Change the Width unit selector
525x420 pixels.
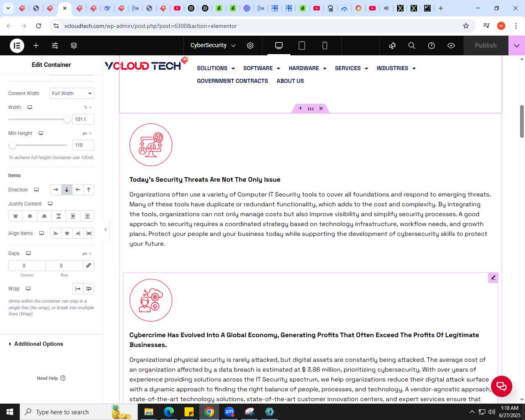tap(88, 107)
